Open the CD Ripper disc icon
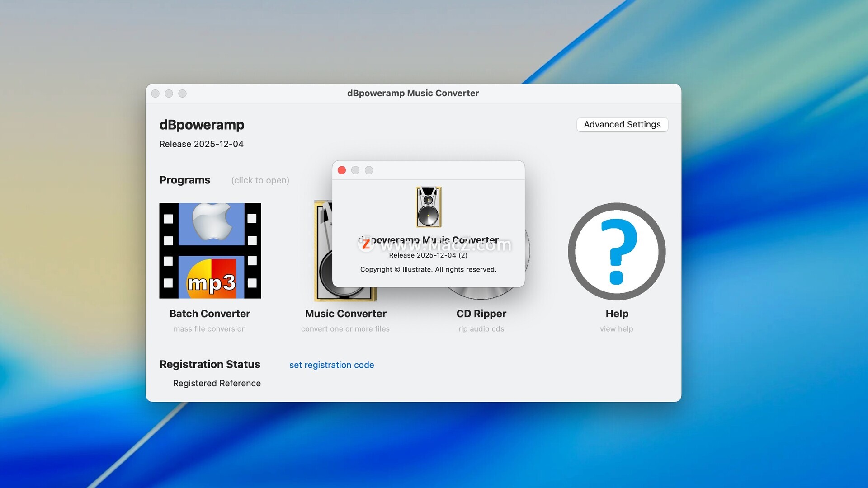This screenshot has width=868, height=488. point(481,293)
